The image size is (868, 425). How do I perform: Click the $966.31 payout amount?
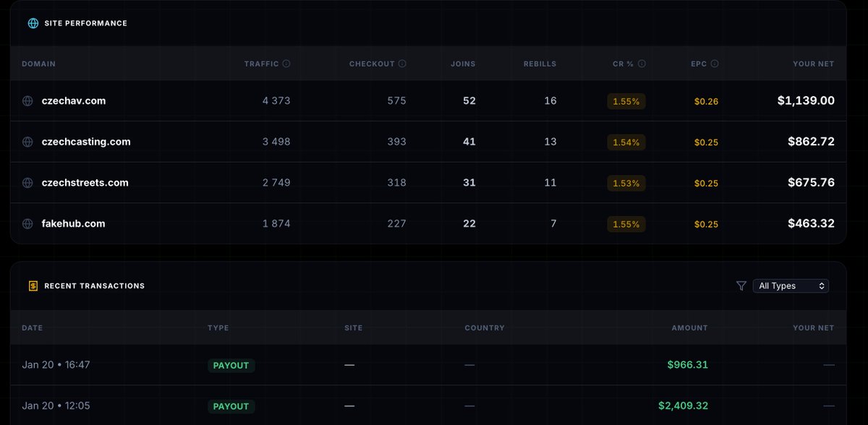687,365
